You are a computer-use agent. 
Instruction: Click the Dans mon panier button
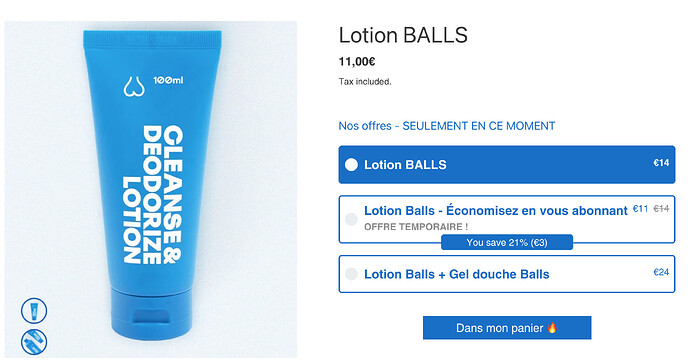(507, 328)
